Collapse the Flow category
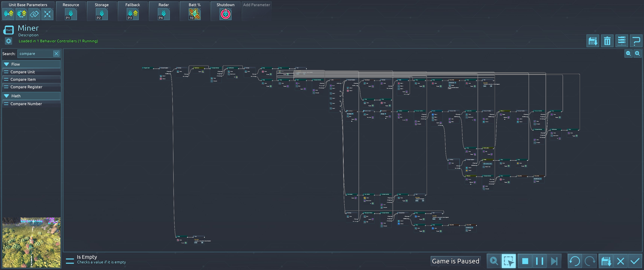This screenshot has width=644, height=270. click(7, 64)
